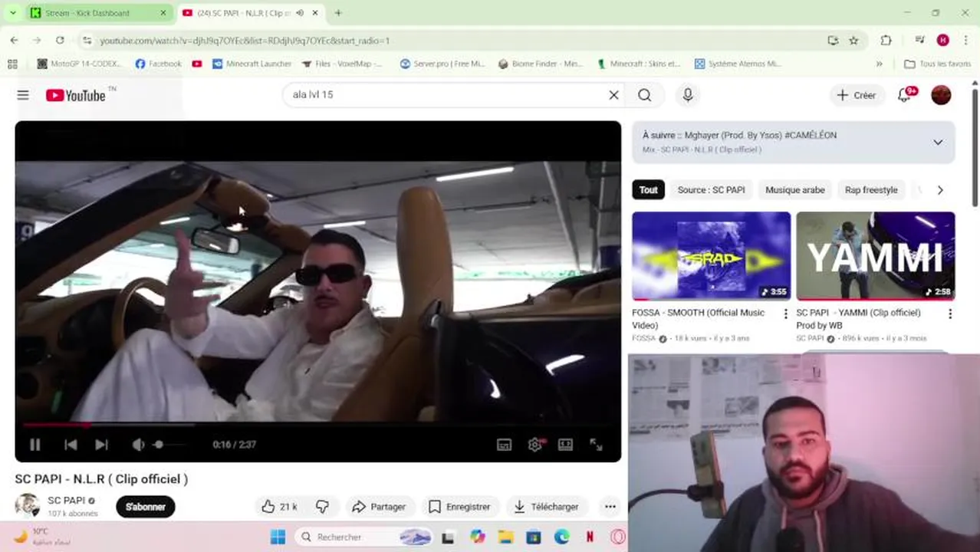980x552 pixels.
Task: Open the Minecraft Launcher bookmark
Action: [x=252, y=64]
